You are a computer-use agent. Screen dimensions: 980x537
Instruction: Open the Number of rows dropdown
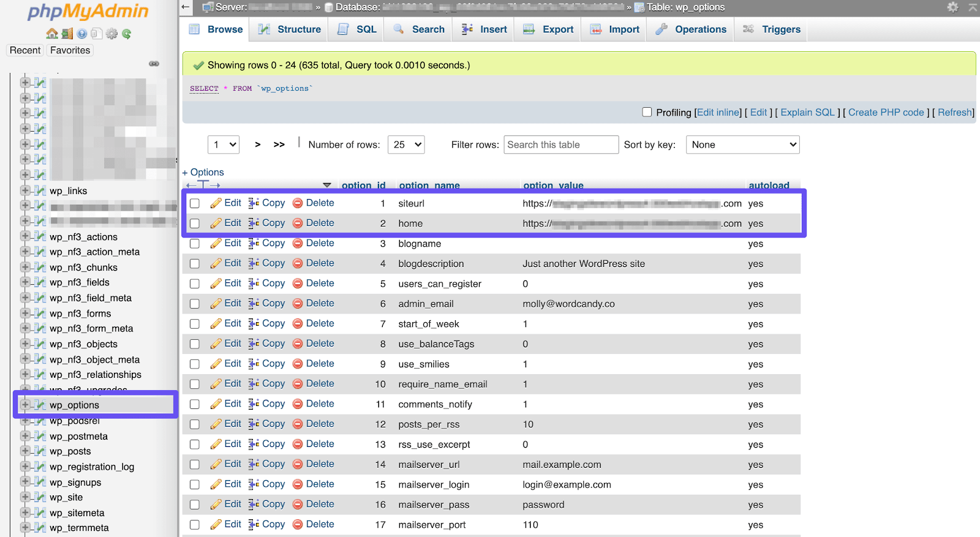[x=406, y=145]
